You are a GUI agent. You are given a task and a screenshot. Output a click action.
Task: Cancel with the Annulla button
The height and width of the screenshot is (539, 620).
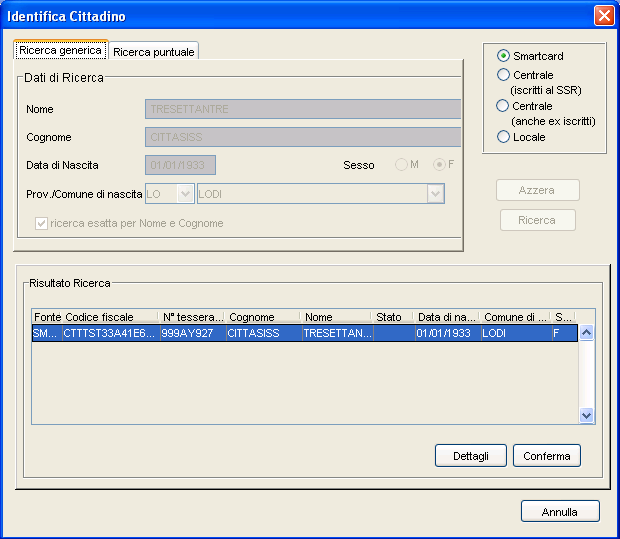pyautogui.click(x=560, y=512)
